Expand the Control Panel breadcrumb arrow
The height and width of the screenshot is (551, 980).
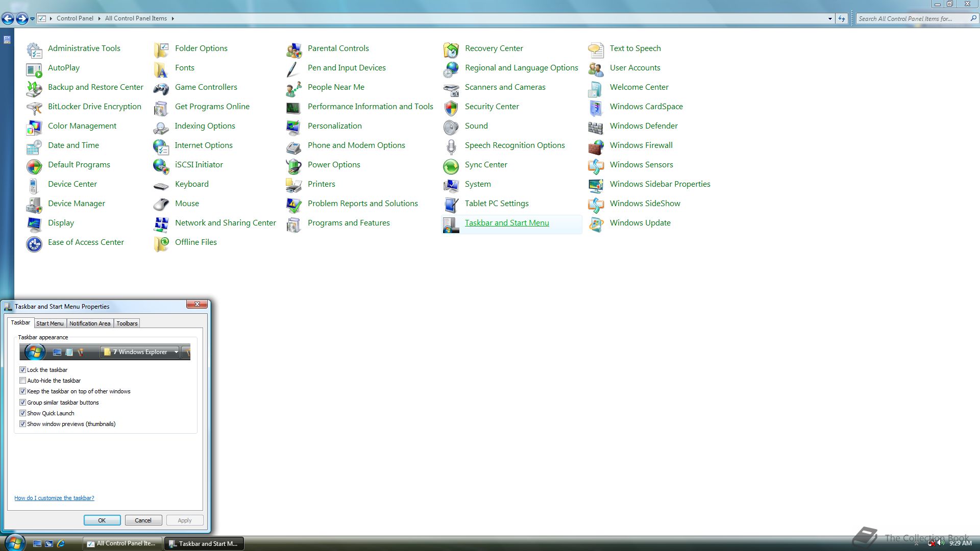coord(99,18)
